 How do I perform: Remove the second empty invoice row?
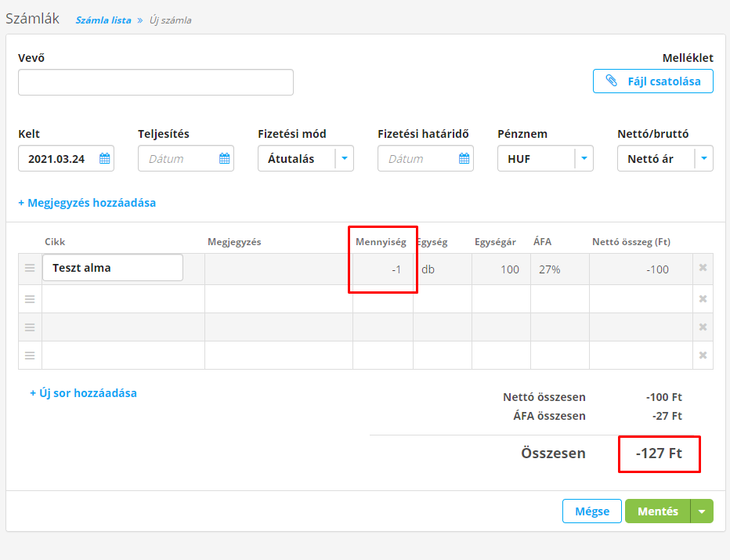point(703,298)
